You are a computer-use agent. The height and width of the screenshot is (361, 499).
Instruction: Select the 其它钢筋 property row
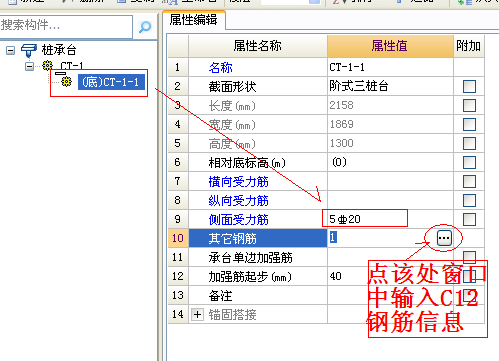(x=258, y=238)
